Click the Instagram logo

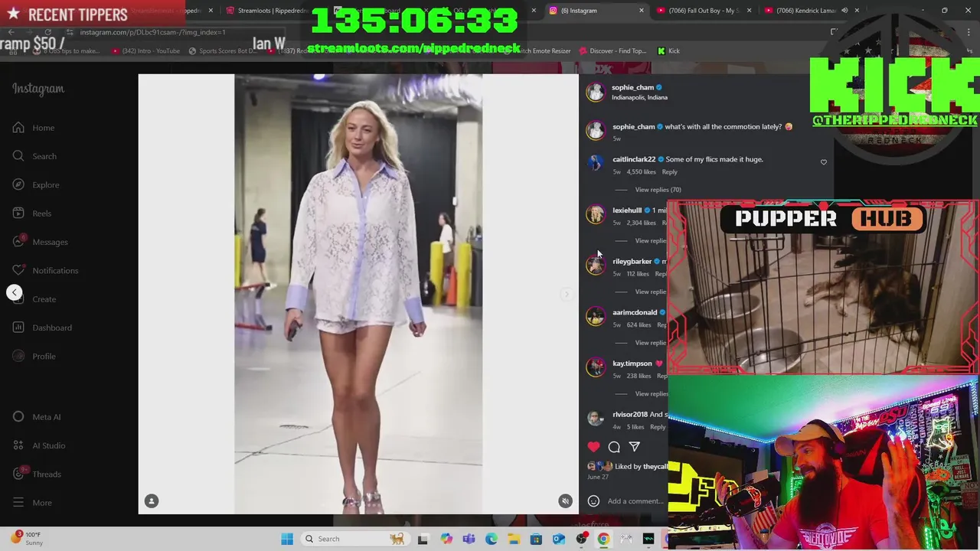(38, 89)
